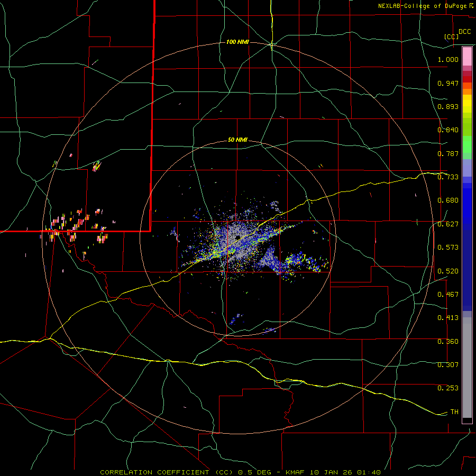Click the 0.893 color scale label
This screenshot has height=476, width=476.
448,106
